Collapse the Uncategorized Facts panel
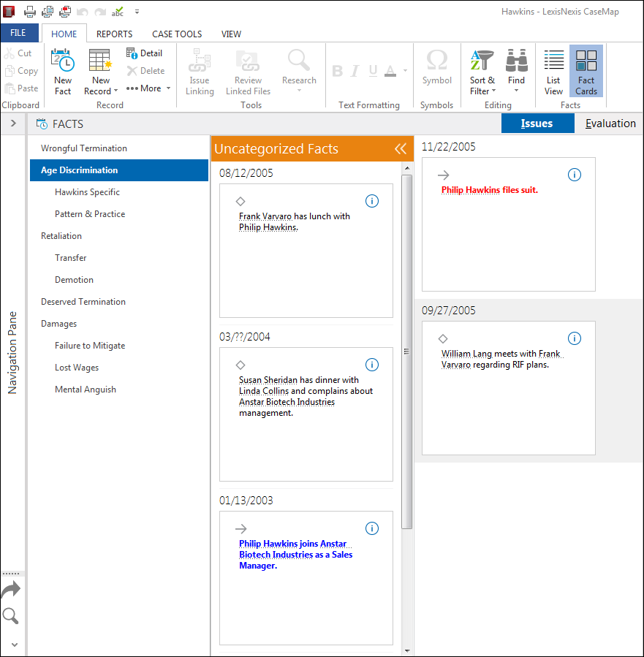This screenshot has height=657, width=644. click(400, 149)
